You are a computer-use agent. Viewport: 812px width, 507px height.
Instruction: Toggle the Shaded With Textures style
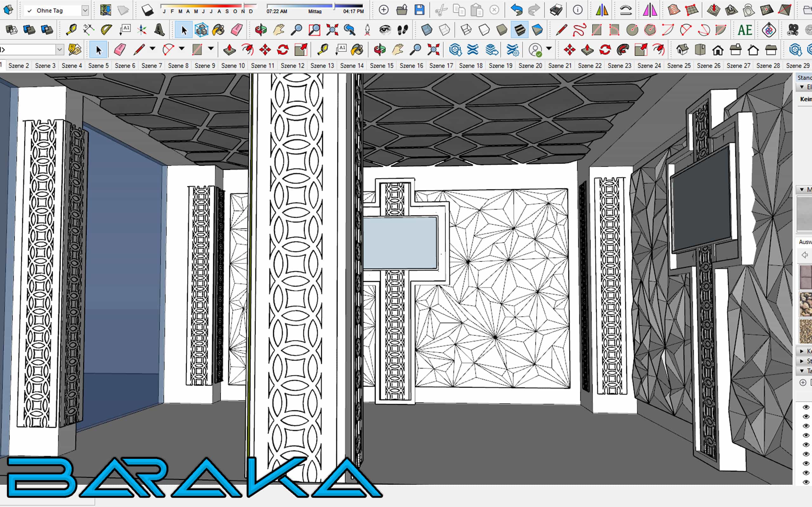pos(519,30)
